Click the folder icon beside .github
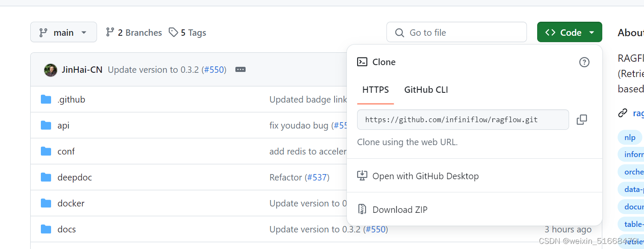The width and height of the screenshot is (644, 249). click(46, 100)
